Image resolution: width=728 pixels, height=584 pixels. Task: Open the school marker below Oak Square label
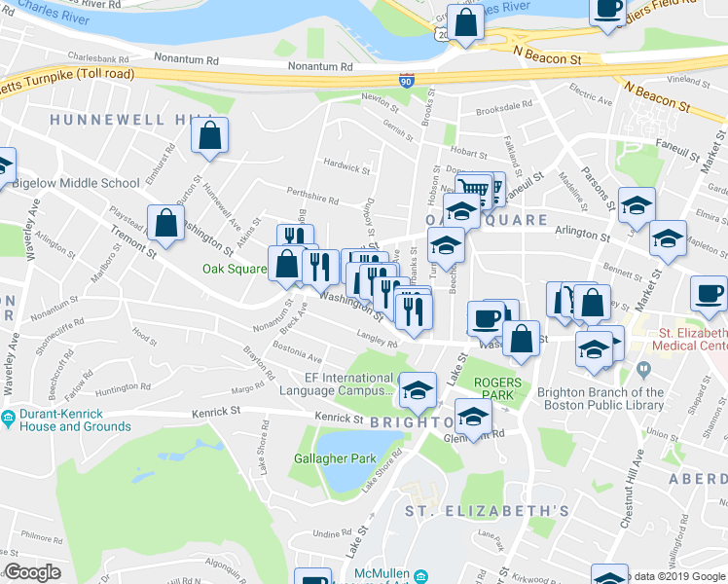[x=446, y=248]
